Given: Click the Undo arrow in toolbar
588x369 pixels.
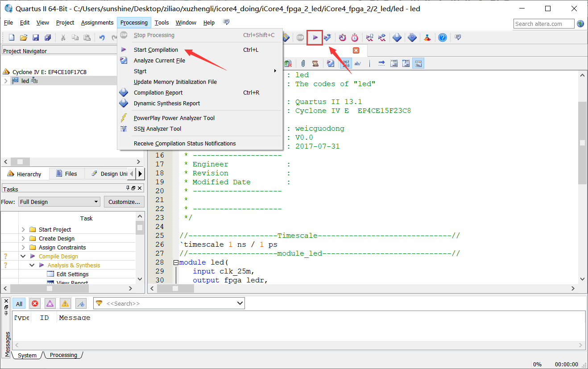Looking at the screenshot, I should 102,37.
